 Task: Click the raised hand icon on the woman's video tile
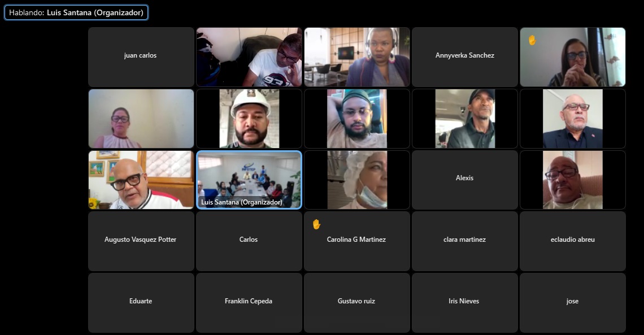click(x=532, y=40)
